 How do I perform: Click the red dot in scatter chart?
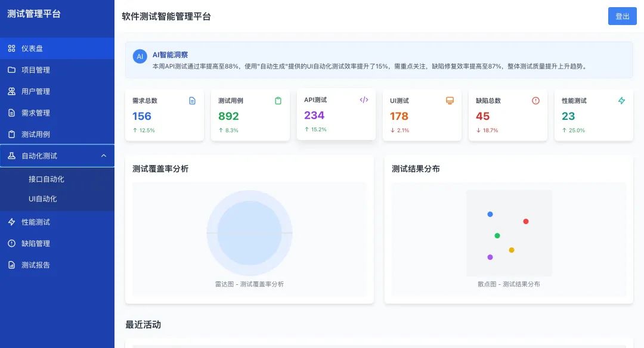coord(526,221)
